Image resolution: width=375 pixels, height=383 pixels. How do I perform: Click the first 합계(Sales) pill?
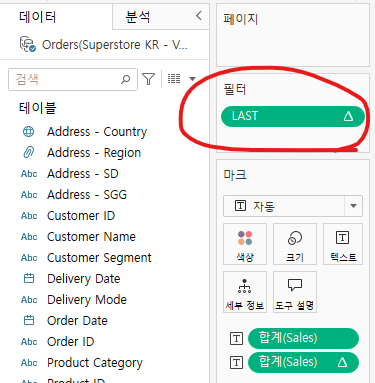pos(303,338)
